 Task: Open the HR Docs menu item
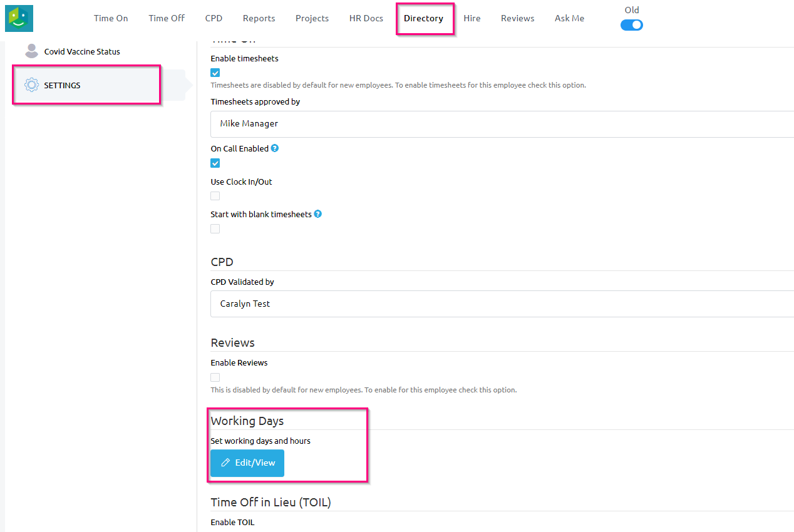pyautogui.click(x=366, y=18)
